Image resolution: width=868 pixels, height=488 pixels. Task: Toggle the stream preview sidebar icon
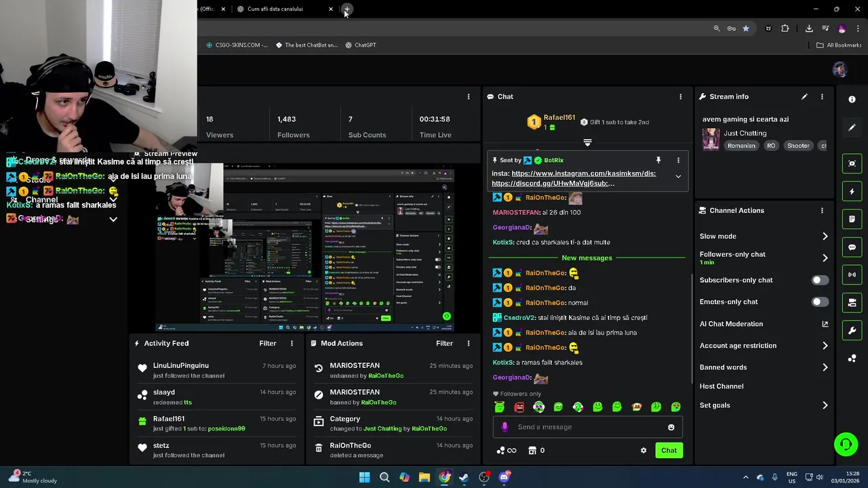(852, 163)
